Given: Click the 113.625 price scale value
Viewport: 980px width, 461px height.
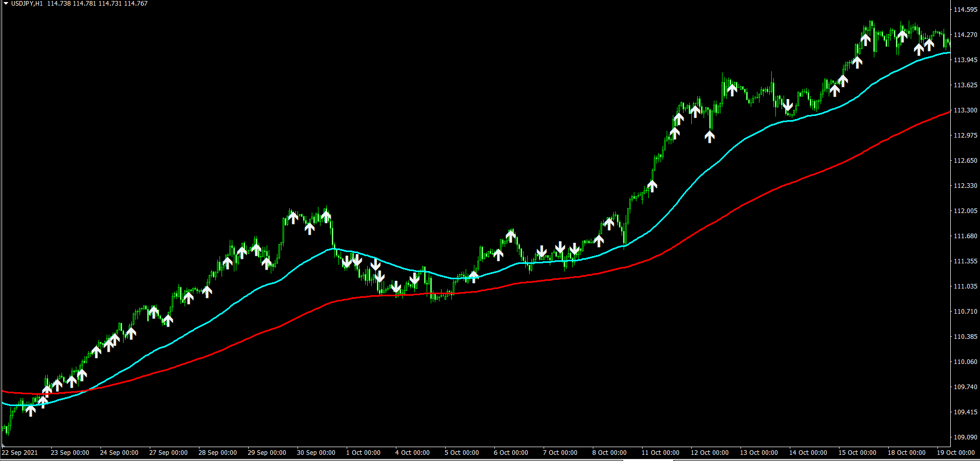Looking at the screenshot, I should pyautogui.click(x=965, y=85).
